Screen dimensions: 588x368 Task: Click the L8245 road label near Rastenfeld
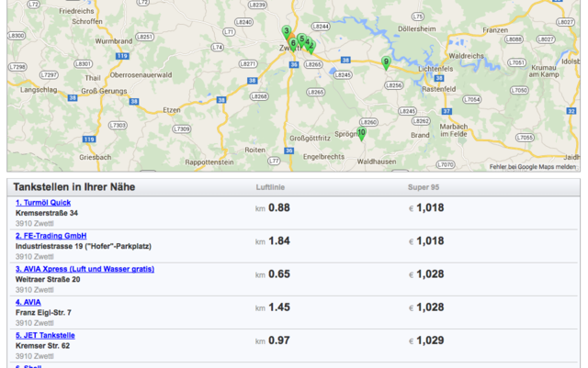point(407,111)
